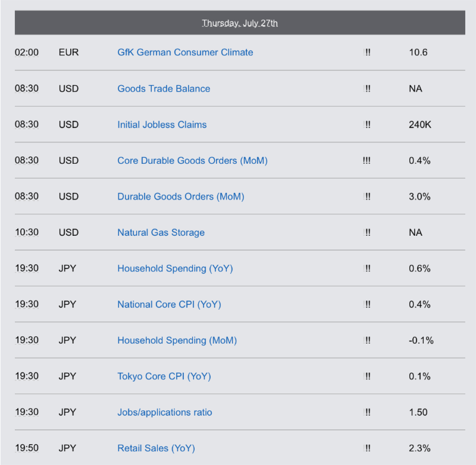476x465 pixels.
Task: Open the Jobs/applications ratio link
Action: point(165,412)
